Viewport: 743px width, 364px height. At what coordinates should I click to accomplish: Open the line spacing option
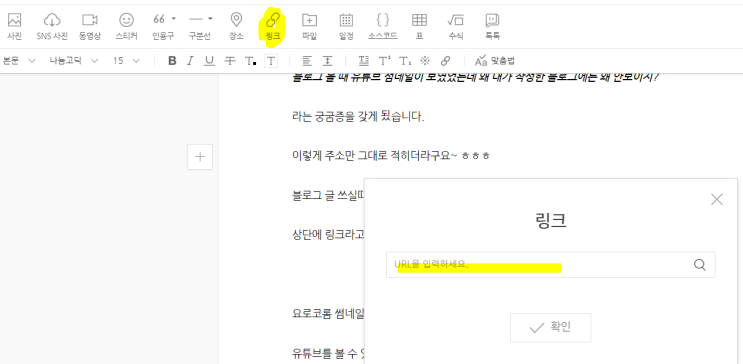pyautogui.click(x=327, y=61)
